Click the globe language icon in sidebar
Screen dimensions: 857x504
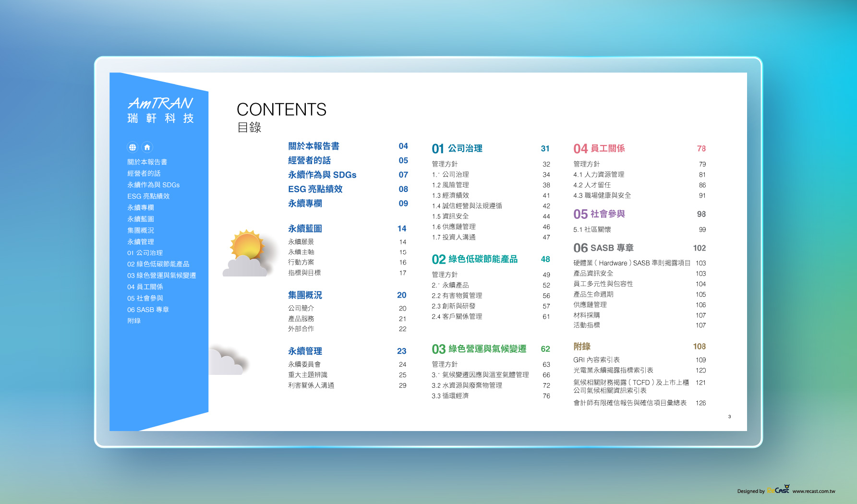133,147
